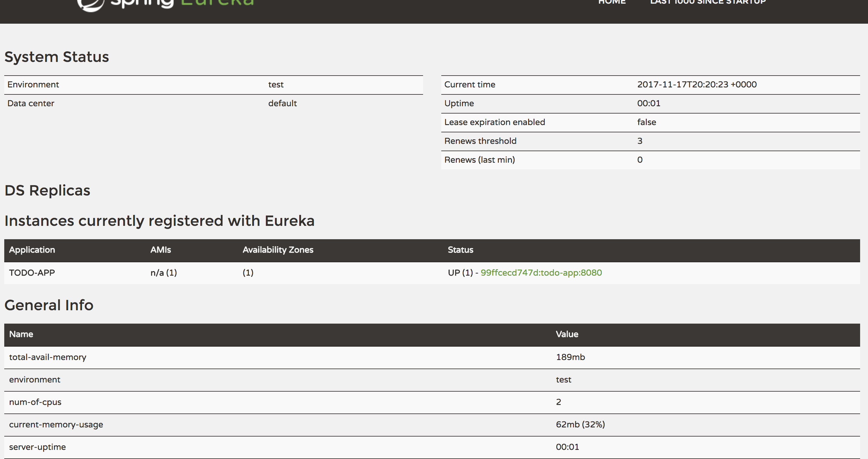Click the total-avail-memory row
The image size is (868, 459).
tap(48, 357)
